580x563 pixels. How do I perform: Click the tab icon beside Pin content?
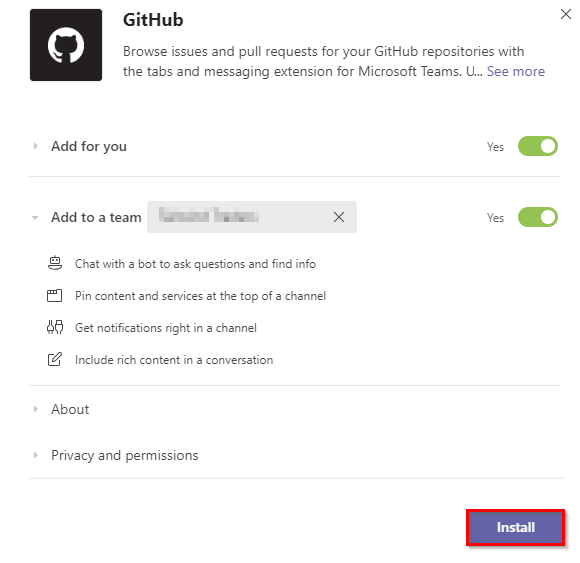pos(54,296)
